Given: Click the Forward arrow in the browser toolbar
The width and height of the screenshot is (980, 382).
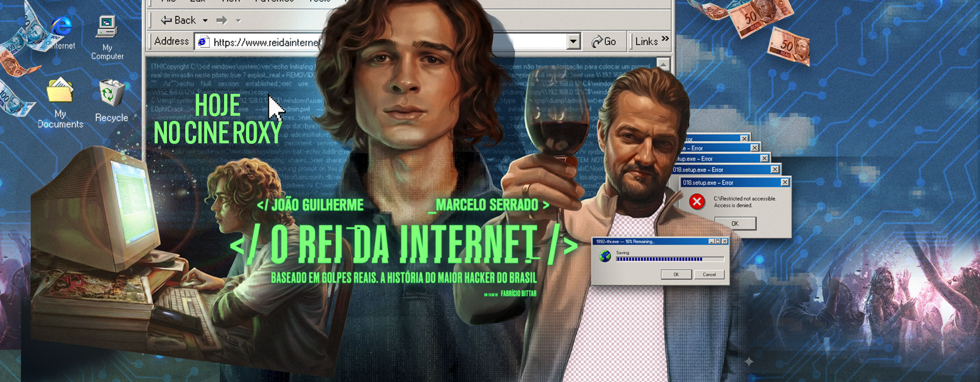Looking at the screenshot, I should click(222, 21).
